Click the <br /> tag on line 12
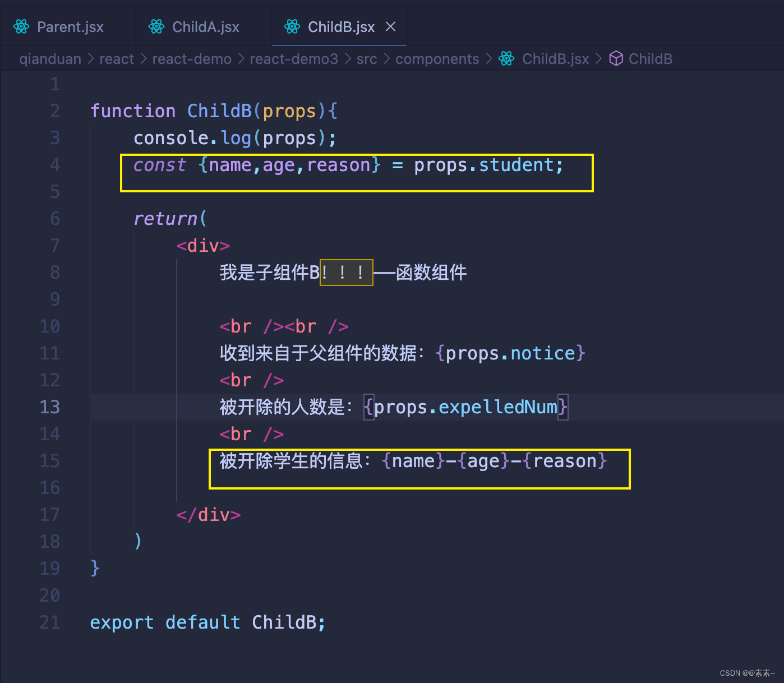This screenshot has width=784, height=683. click(x=252, y=380)
